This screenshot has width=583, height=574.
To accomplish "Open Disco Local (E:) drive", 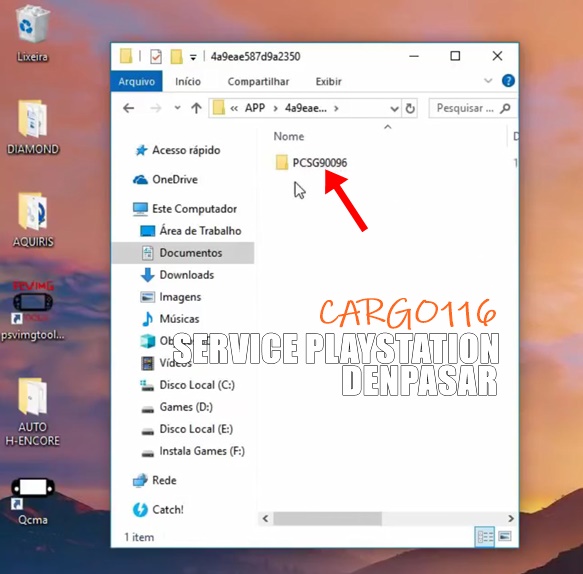I will (x=187, y=429).
